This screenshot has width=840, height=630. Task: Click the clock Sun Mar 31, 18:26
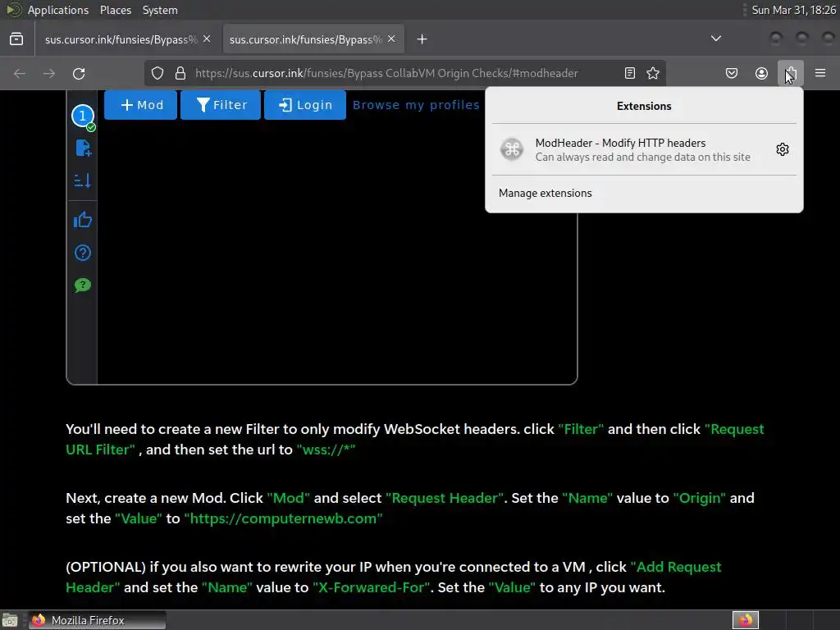[793, 10]
